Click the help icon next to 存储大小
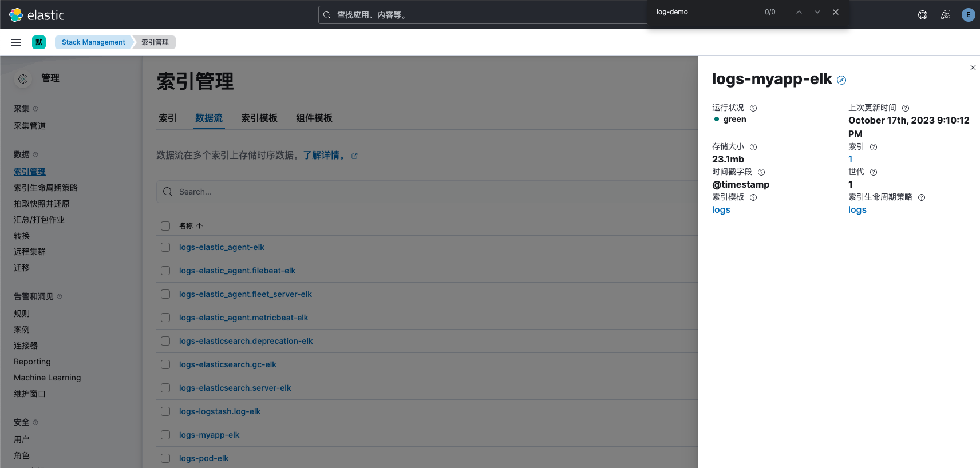980x468 pixels. pyautogui.click(x=753, y=147)
